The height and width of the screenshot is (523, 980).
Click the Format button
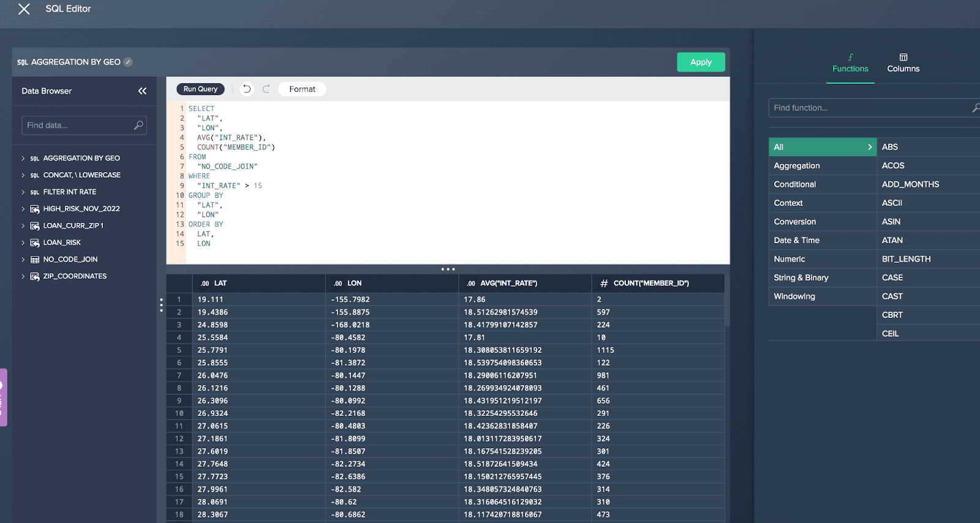tap(302, 89)
